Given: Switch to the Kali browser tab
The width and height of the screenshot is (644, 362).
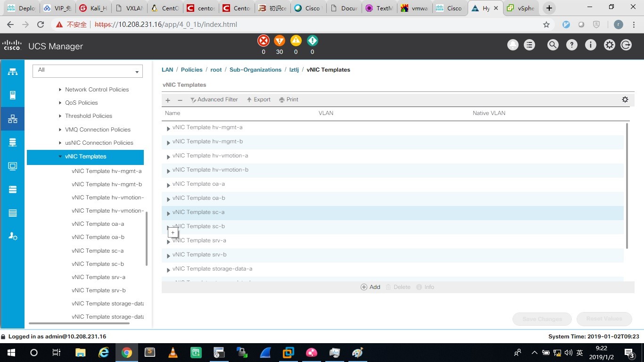Looking at the screenshot, I should click(x=93, y=8).
